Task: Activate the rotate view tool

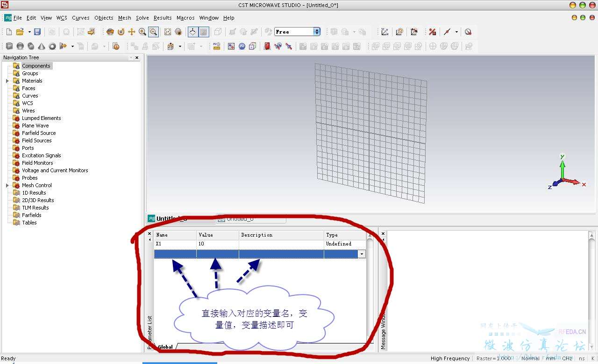Action: click(110, 32)
